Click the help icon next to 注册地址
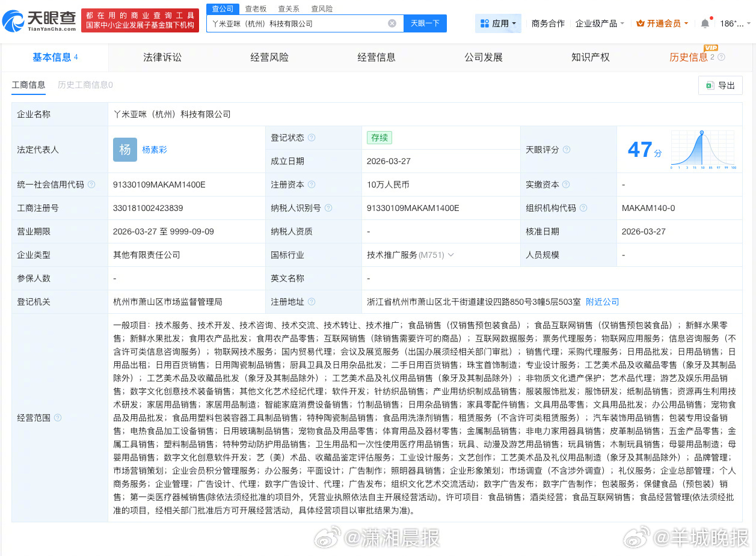Image resolution: width=756 pixels, height=556 pixels. (x=312, y=302)
